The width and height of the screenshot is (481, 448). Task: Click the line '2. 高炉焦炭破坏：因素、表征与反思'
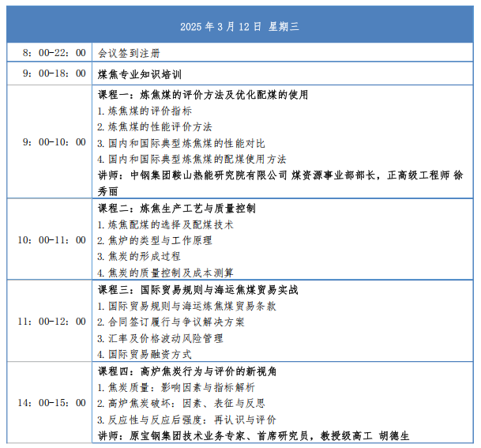(181, 403)
